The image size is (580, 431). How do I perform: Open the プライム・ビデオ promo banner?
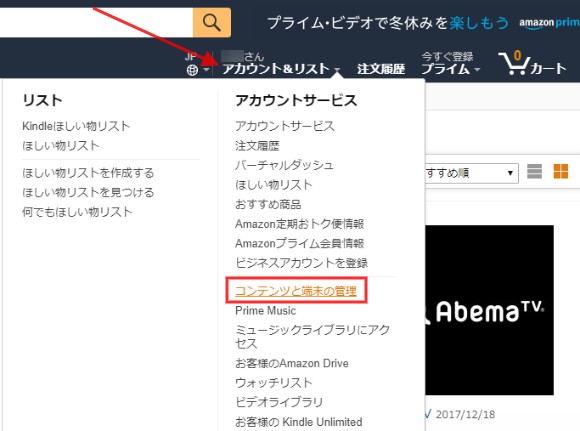[388, 23]
